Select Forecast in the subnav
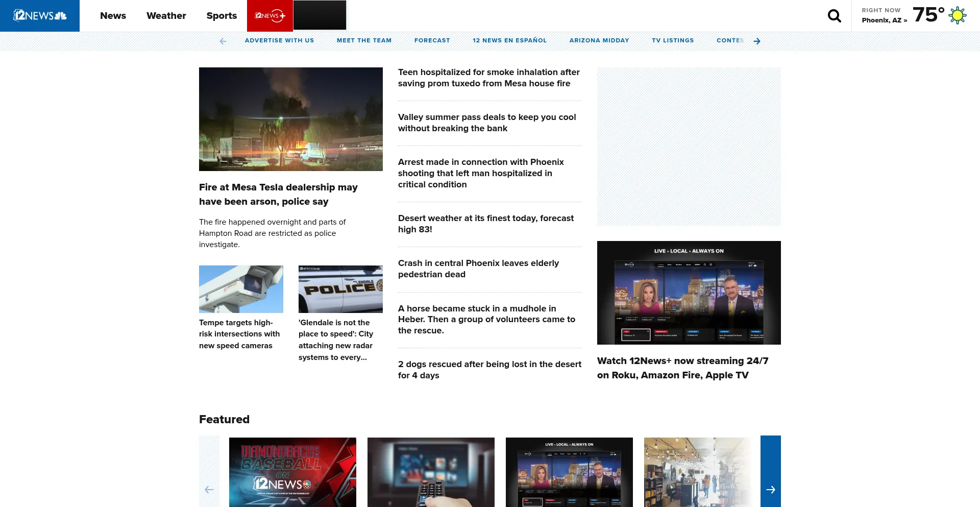This screenshot has height=507, width=980. click(432, 40)
